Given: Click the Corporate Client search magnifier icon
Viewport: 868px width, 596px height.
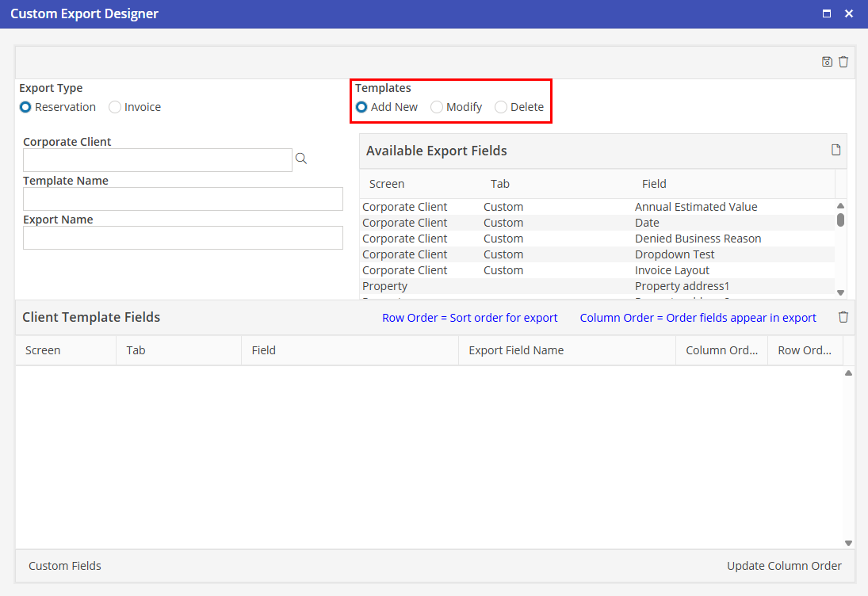Looking at the screenshot, I should click(x=301, y=159).
